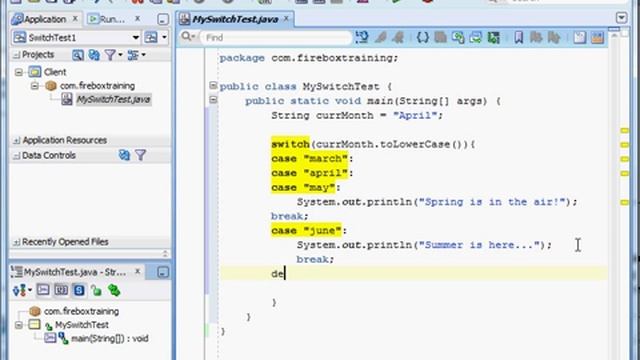Collapse the class MySwitchTest code fold
Screen dimensions: 640x360
pos(213,85)
